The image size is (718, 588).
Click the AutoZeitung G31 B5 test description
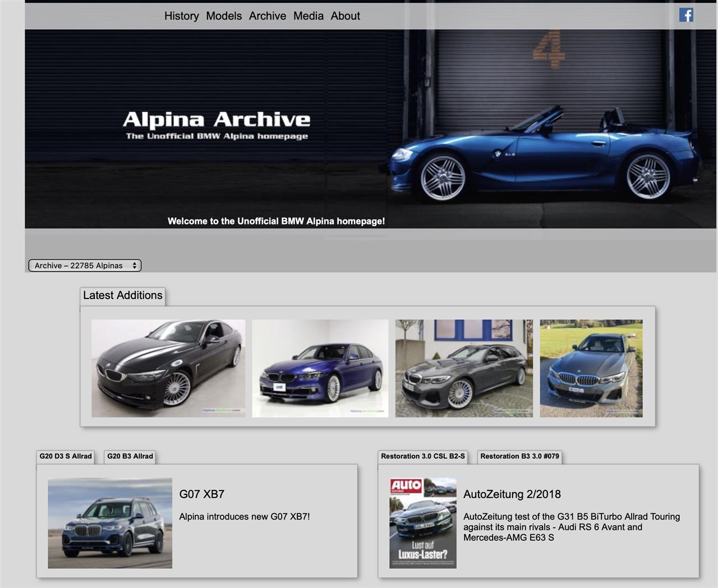coord(572,527)
